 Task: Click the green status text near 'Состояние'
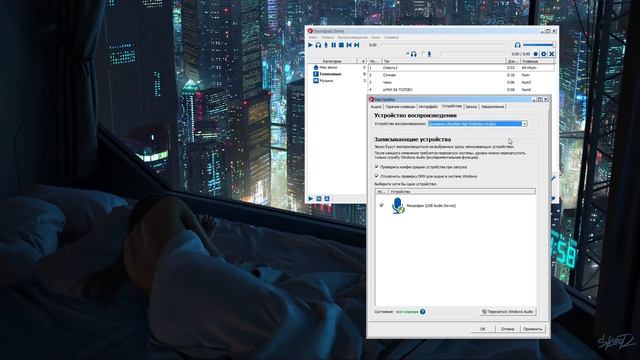[407, 312]
